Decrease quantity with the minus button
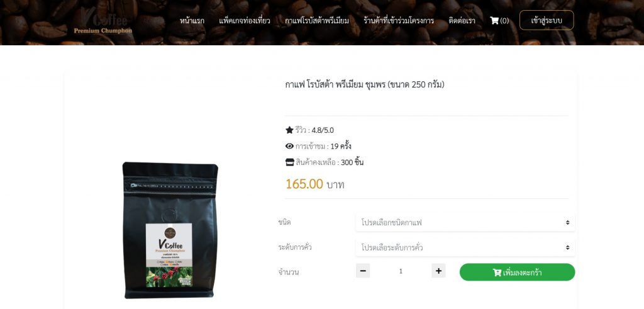The height and width of the screenshot is (309, 644). (x=363, y=271)
